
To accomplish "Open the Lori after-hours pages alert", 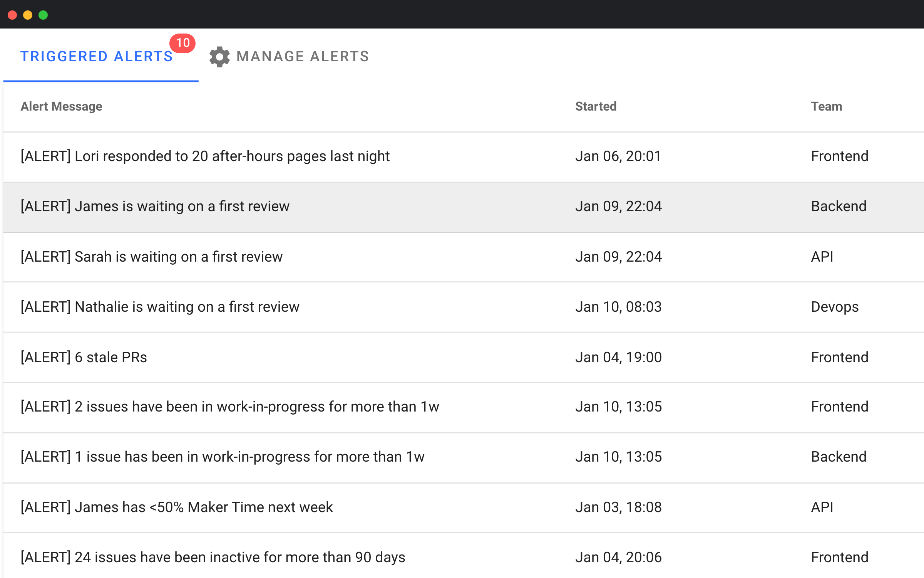I will coord(205,156).
